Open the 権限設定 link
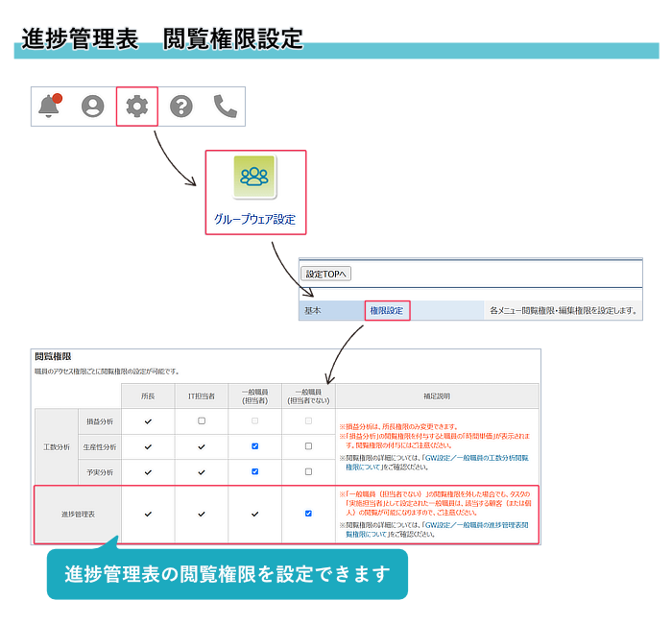This screenshot has height=624, width=672. click(x=386, y=311)
